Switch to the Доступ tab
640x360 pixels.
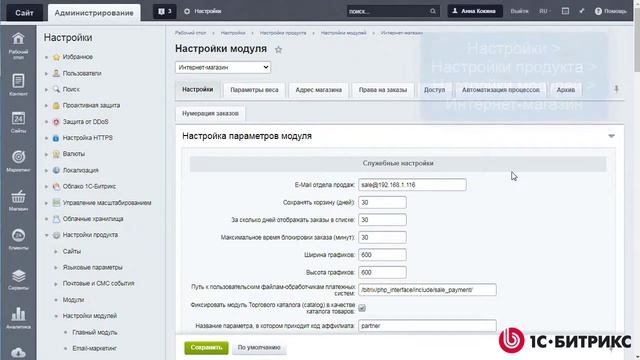pyautogui.click(x=434, y=90)
